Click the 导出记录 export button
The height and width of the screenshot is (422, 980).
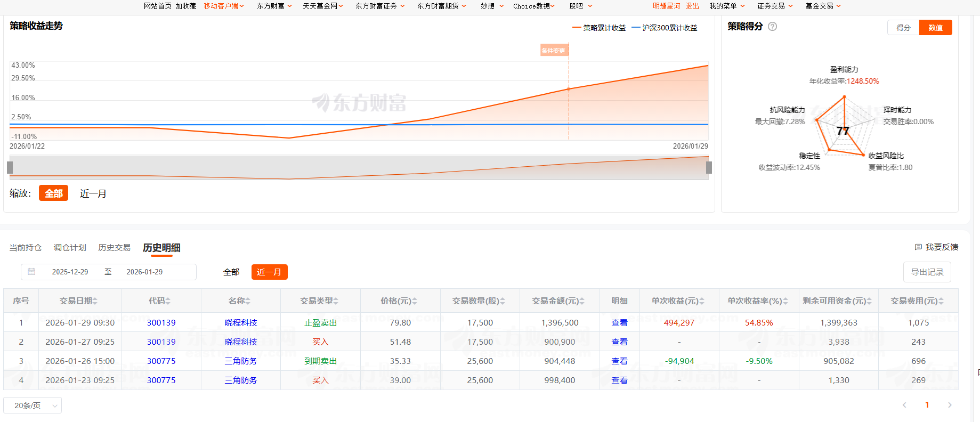click(x=927, y=272)
